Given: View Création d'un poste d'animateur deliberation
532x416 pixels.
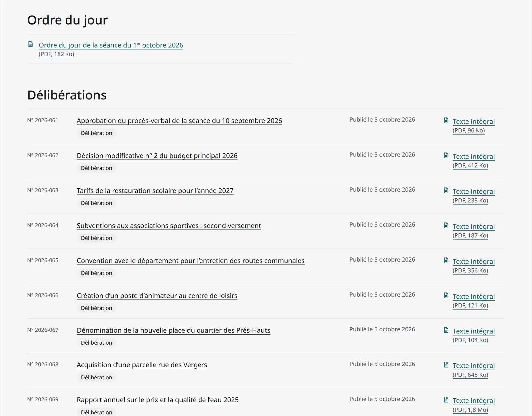Looking at the screenshot, I should [157, 296].
